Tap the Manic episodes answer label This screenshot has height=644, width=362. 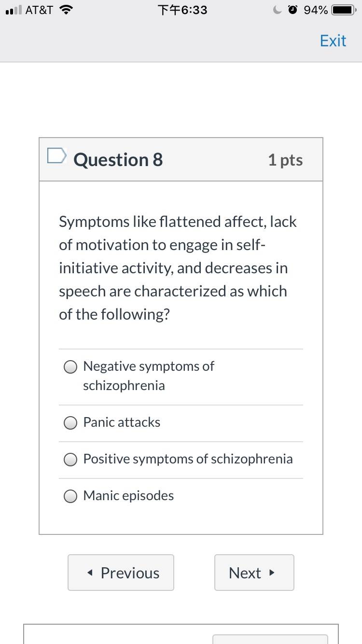(128, 496)
